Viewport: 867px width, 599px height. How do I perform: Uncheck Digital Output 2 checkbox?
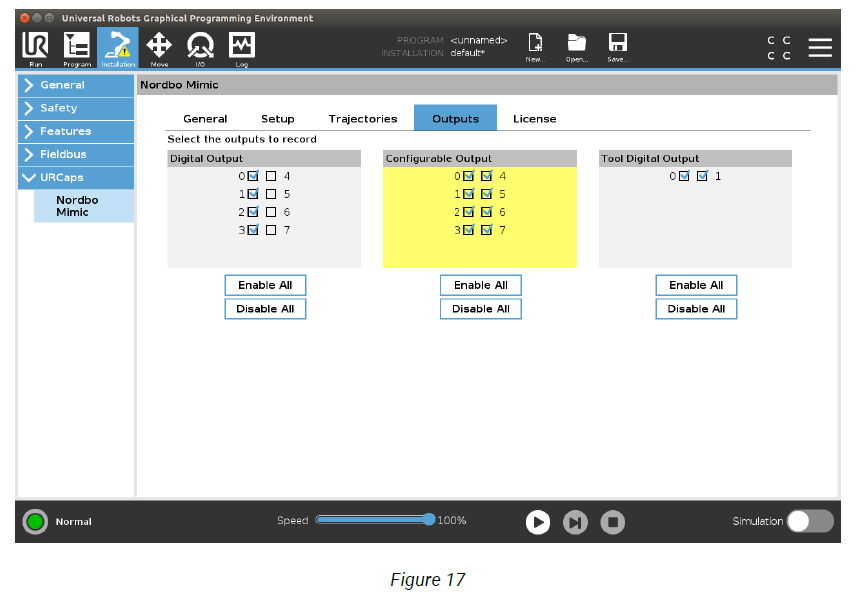[253, 212]
